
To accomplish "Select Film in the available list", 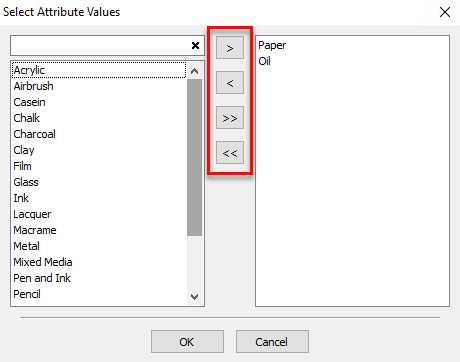I will point(99,166).
